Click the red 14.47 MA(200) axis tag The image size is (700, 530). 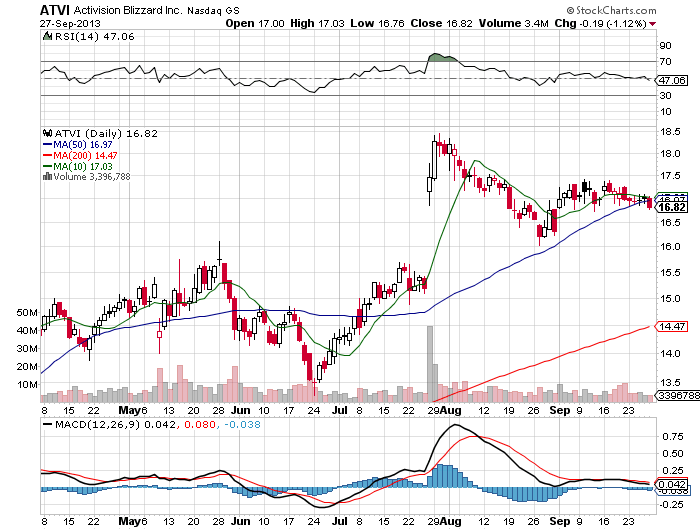tap(671, 327)
